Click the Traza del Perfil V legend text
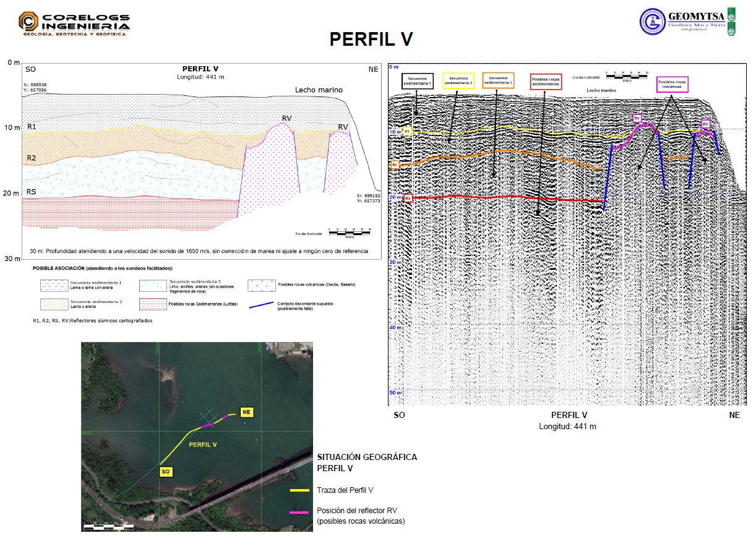The image size is (756, 546). pos(345,490)
